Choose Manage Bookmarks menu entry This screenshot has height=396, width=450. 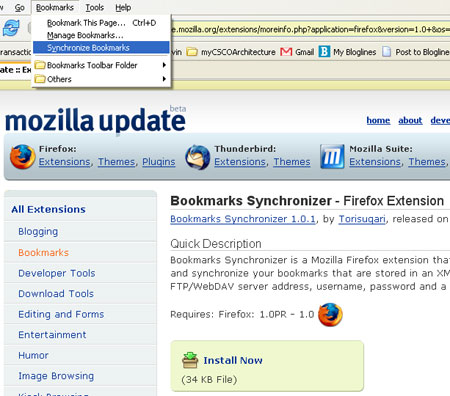tap(101, 35)
